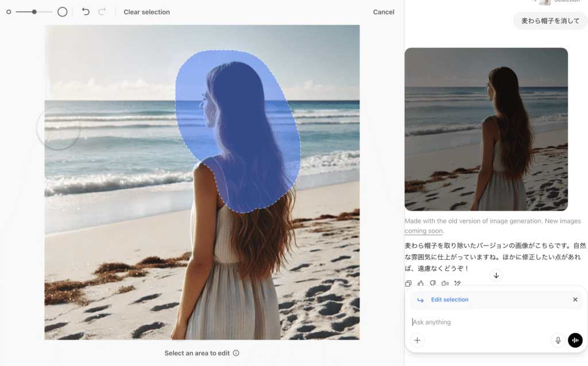
Task: Start dictation with microphone icon
Action: tap(558, 340)
